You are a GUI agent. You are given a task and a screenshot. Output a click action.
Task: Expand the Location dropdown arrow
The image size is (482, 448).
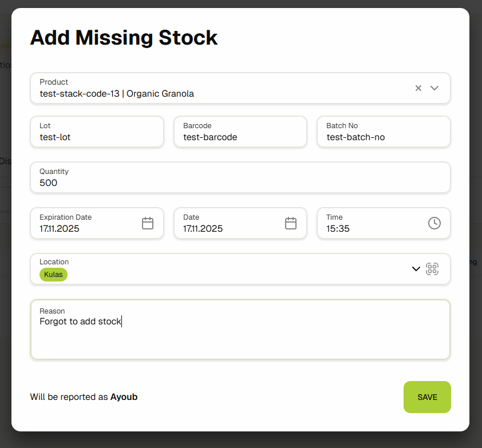coord(416,269)
